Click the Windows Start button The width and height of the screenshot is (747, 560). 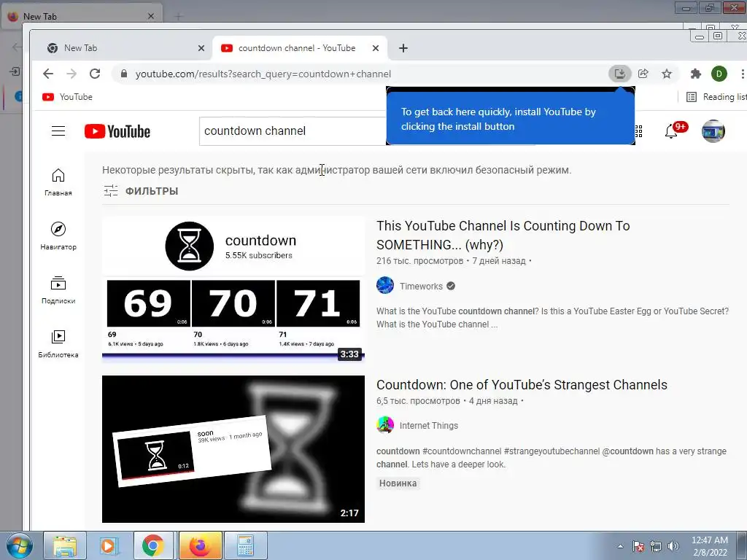point(19,545)
